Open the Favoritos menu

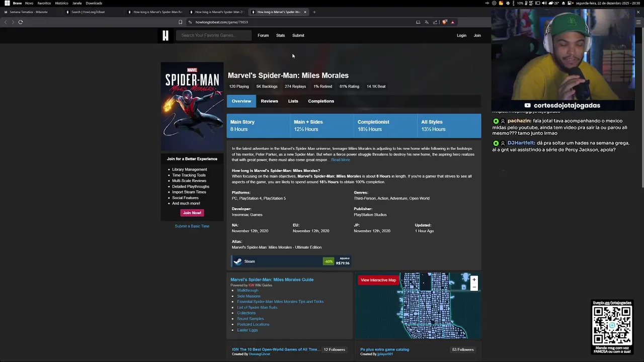[x=44, y=3]
